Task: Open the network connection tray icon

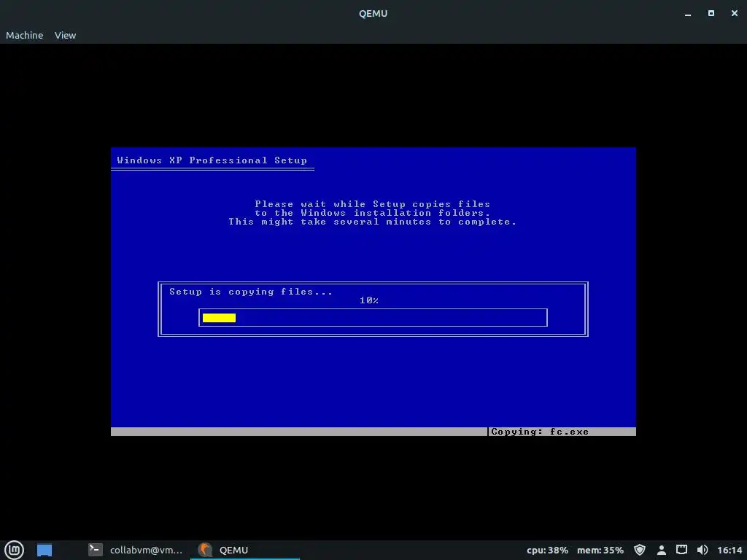Action: (682, 550)
